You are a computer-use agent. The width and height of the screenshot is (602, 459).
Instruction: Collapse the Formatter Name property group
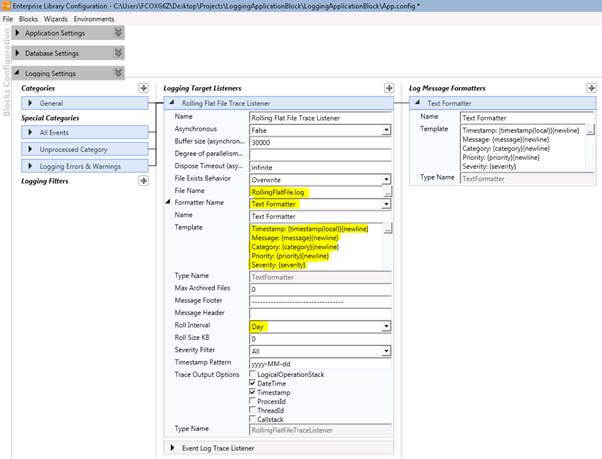[x=168, y=202]
